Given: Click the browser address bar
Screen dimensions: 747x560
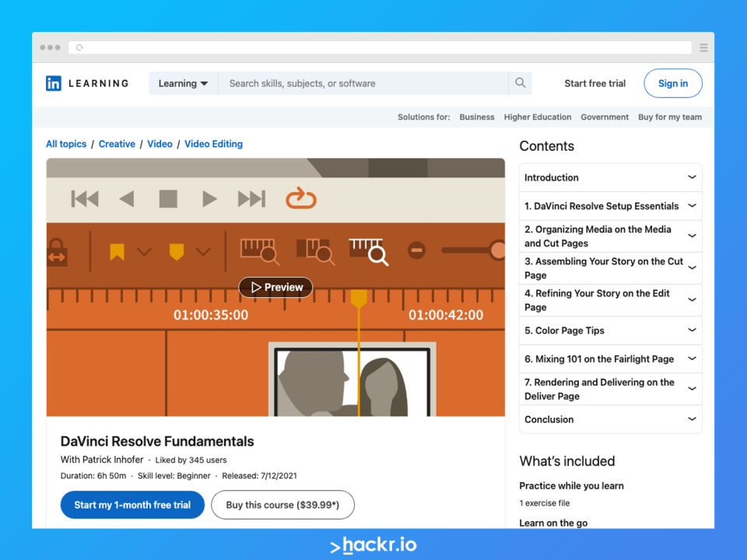Looking at the screenshot, I should point(381,47).
